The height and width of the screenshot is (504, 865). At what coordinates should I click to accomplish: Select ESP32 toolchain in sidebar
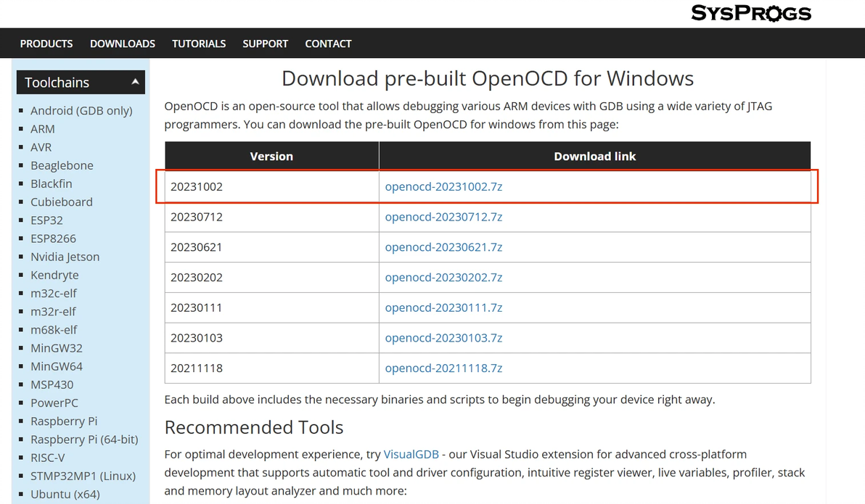tap(46, 220)
